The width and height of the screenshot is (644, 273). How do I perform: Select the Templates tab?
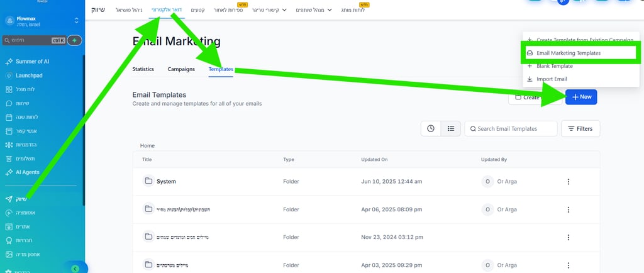coord(221,69)
